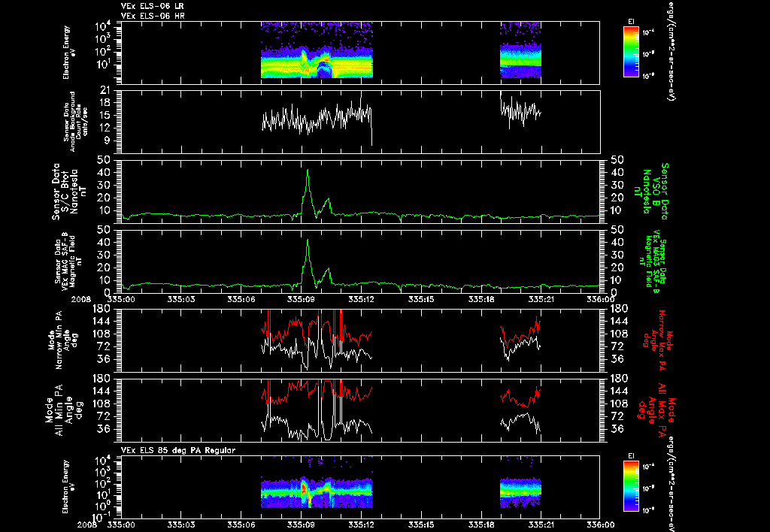Image resolution: width=770 pixels, height=532 pixels.
Task: Click the '335:09' time tick under the MAG SAF-B panel
Action: click(301, 299)
